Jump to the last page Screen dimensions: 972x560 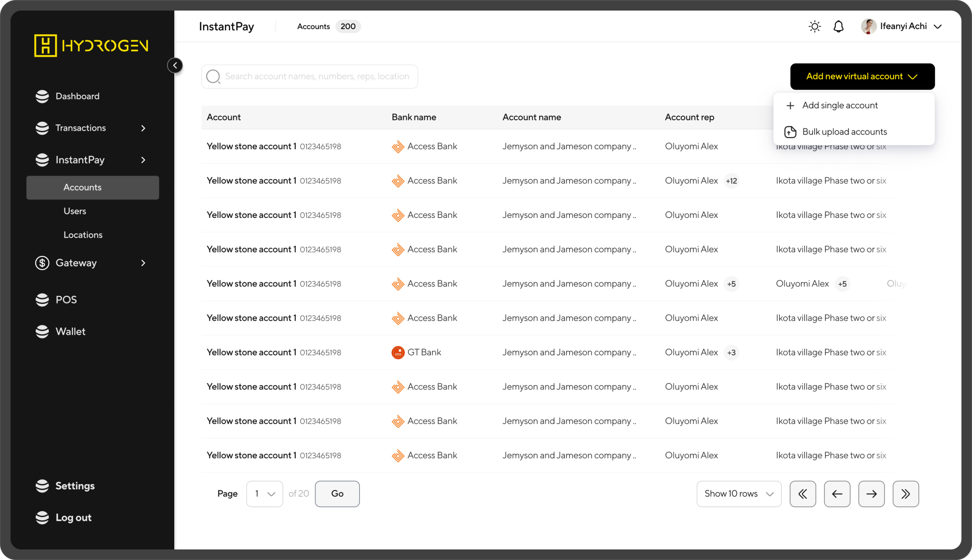(906, 494)
